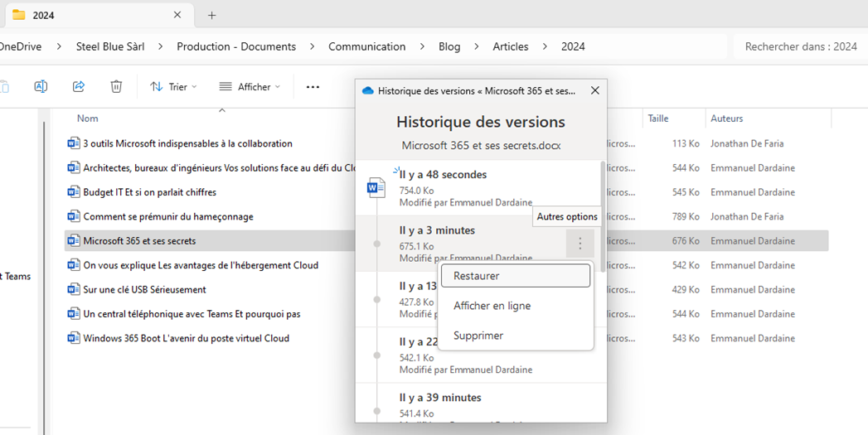Open the Afficher view dropdown
This screenshot has height=435, width=868.
tap(250, 87)
